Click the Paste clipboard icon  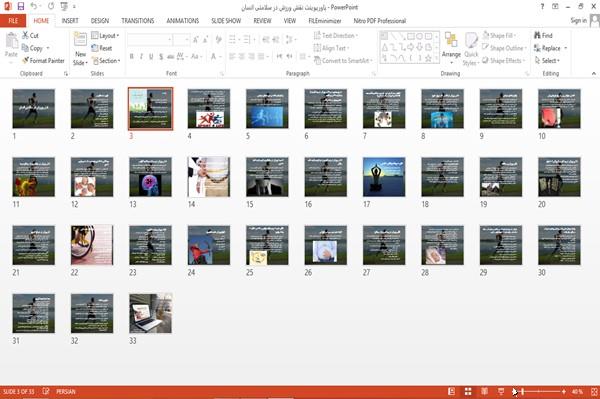[11, 41]
